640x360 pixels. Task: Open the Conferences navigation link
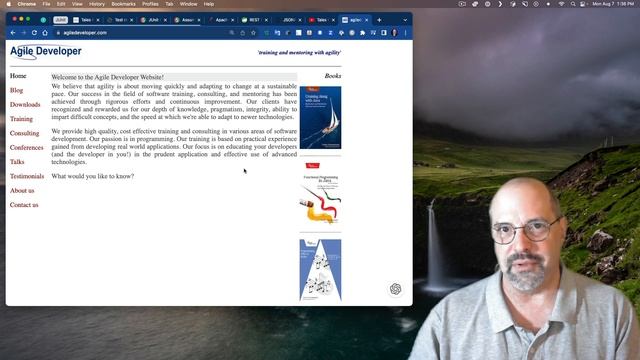pos(27,147)
